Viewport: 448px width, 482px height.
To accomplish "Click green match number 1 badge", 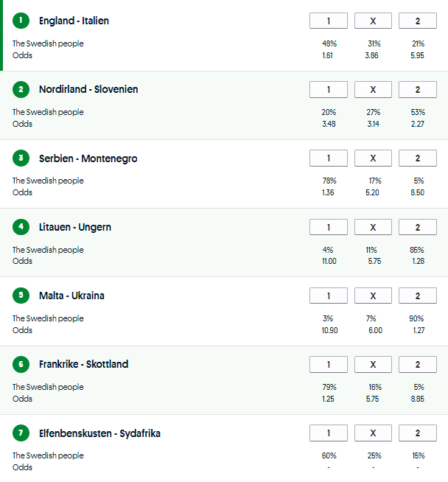I will [x=21, y=21].
